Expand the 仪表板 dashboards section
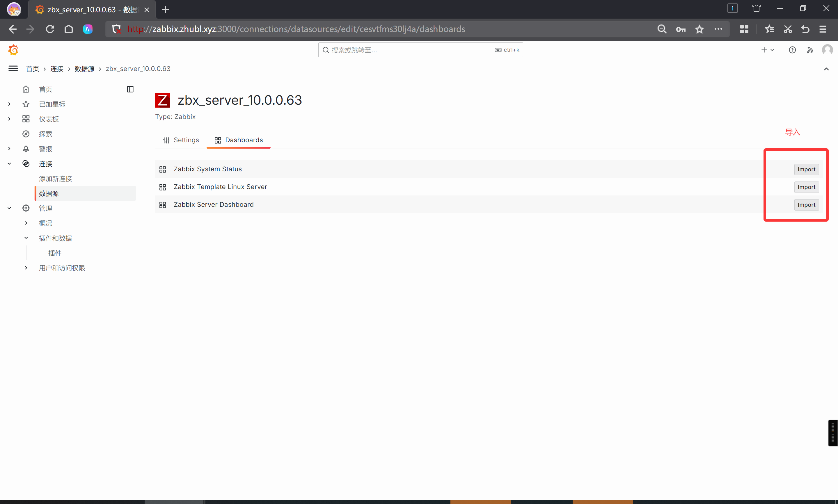Viewport: 838px width, 504px height. 9,119
